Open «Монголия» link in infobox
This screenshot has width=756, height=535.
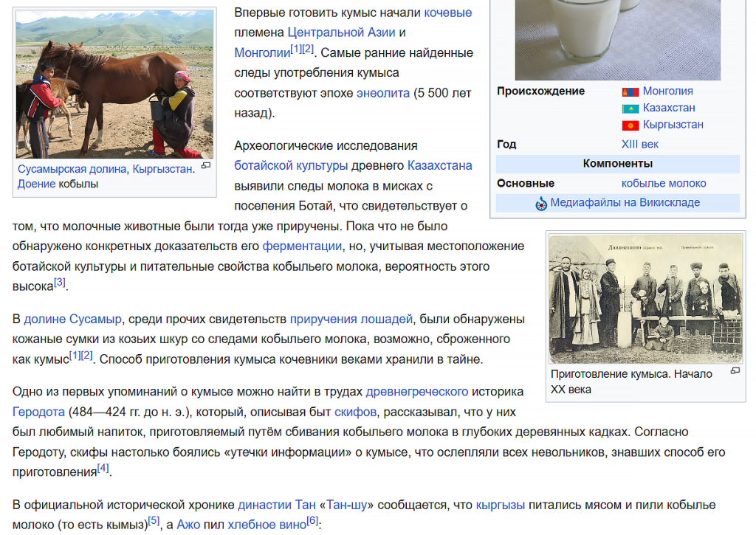(667, 91)
